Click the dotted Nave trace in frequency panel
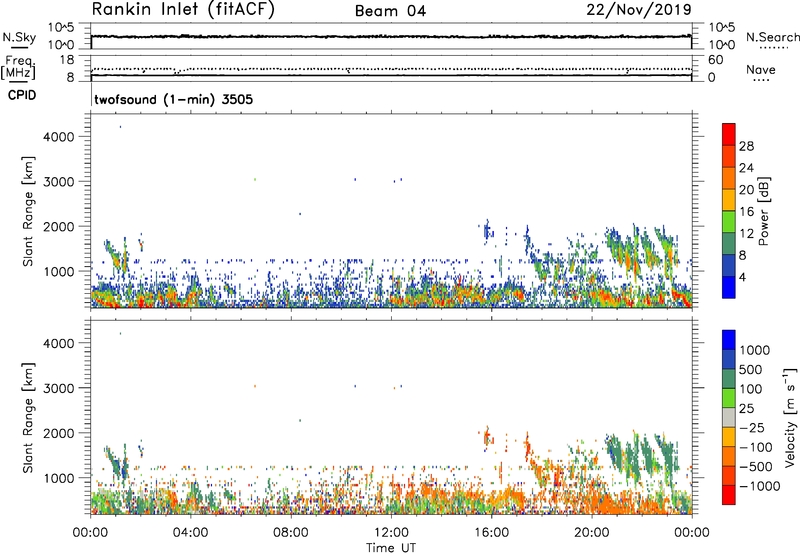Screen dimensions: 800x554 [x=391, y=69]
